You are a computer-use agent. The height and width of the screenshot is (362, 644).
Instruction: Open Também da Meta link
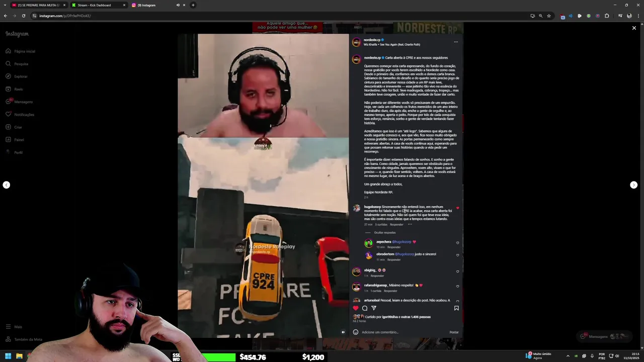tap(24, 339)
